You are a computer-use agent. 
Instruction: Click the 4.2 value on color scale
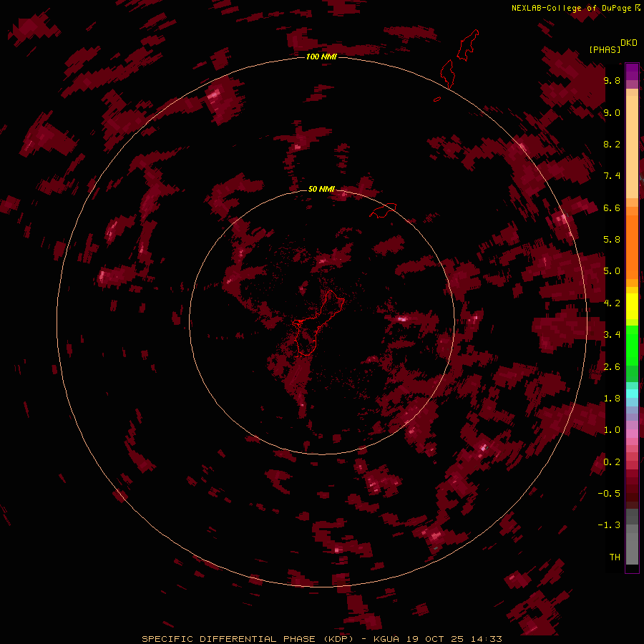pos(612,303)
